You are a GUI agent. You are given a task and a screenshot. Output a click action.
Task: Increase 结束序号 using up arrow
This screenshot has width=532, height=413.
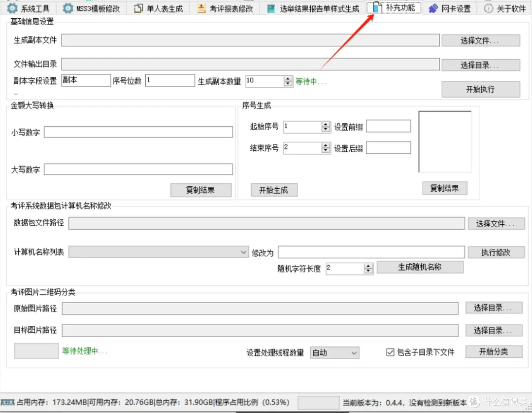(x=326, y=145)
